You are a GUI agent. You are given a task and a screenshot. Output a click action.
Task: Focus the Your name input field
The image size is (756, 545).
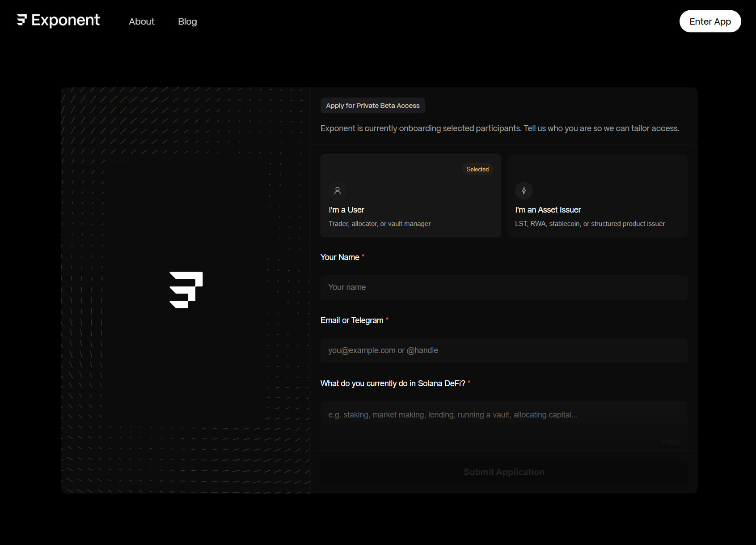pyautogui.click(x=504, y=287)
